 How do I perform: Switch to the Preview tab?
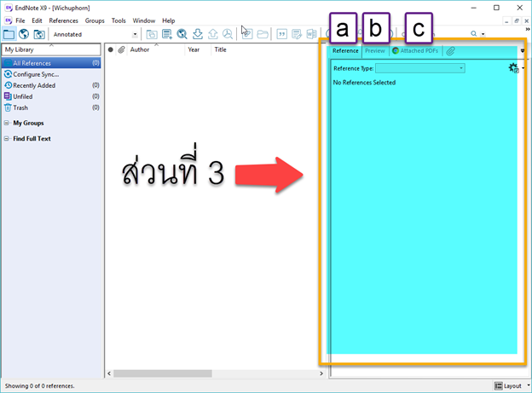(375, 51)
